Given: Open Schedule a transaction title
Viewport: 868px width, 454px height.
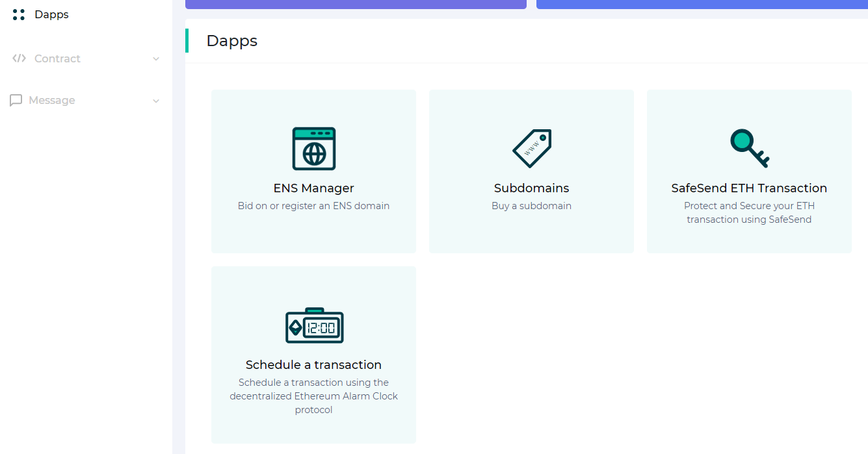Looking at the screenshot, I should pyautogui.click(x=313, y=365).
